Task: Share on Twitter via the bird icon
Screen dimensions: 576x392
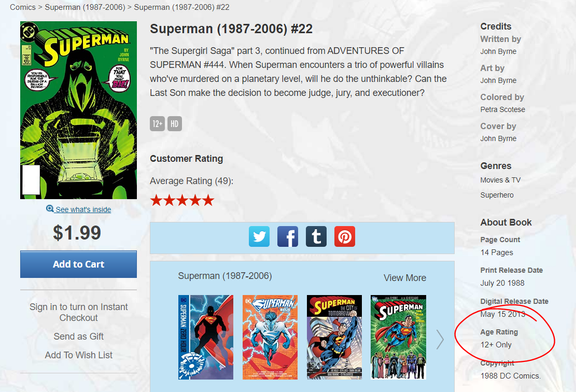Action: [259, 236]
